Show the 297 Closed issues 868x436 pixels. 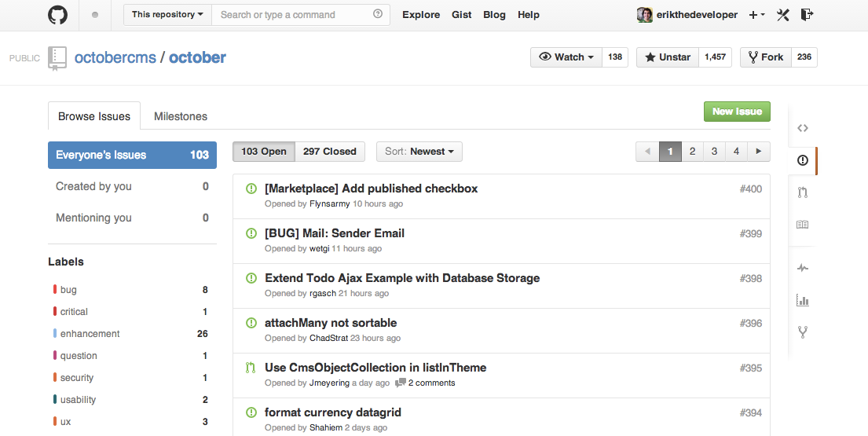[330, 152]
